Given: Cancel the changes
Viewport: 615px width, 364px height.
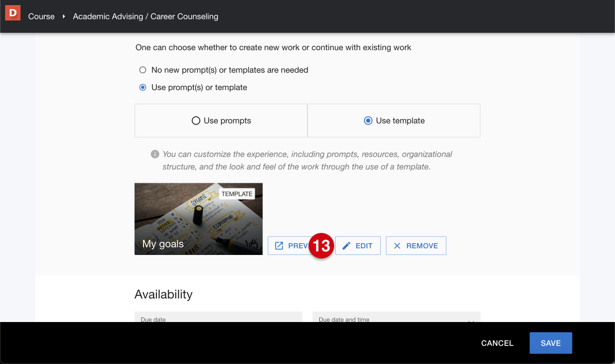Looking at the screenshot, I should tap(497, 343).
